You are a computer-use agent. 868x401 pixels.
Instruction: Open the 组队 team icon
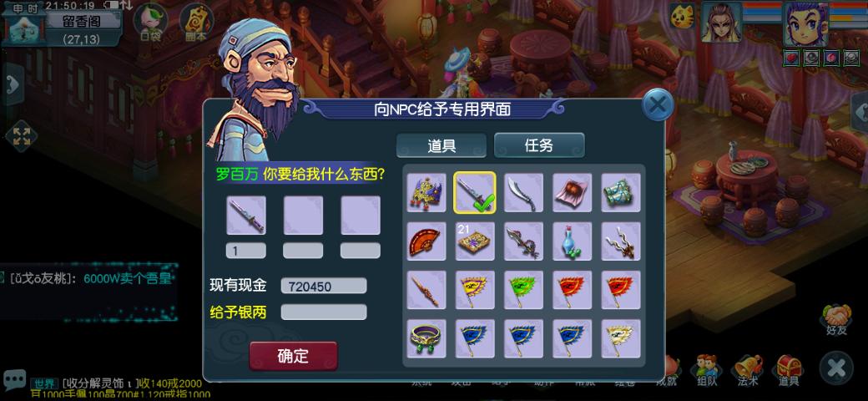[707, 370]
